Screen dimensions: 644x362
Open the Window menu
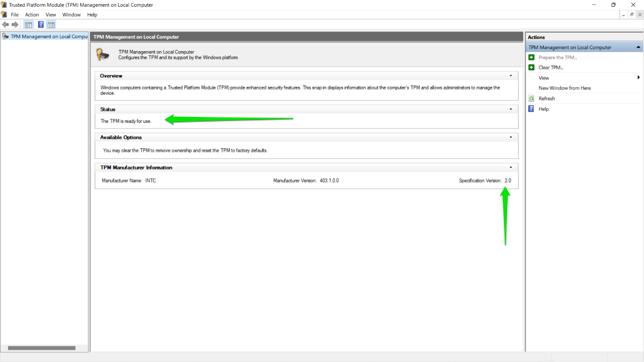coord(72,14)
